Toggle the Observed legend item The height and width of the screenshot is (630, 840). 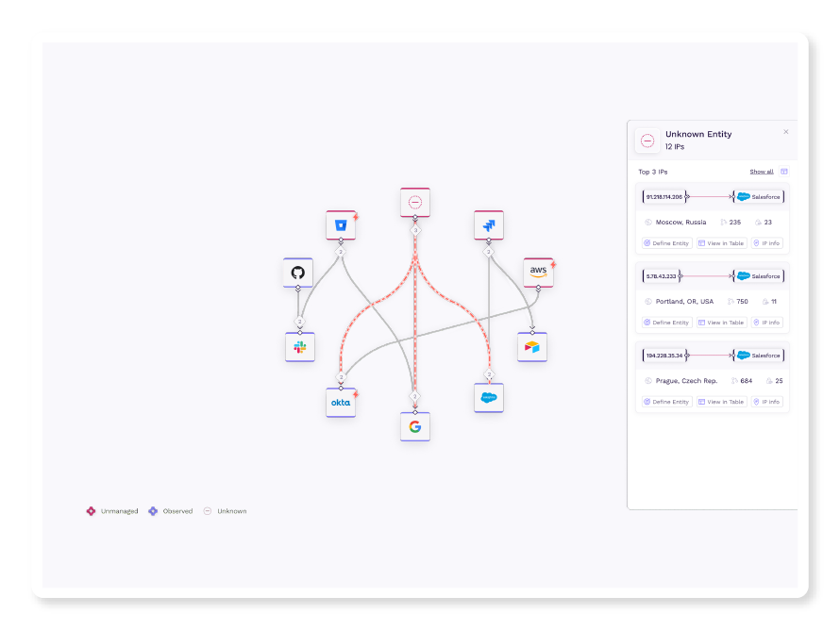click(171, 511)
